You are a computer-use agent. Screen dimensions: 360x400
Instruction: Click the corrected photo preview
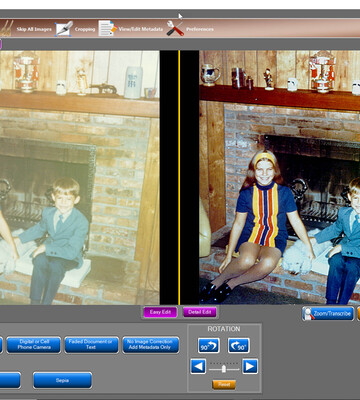pos(280,177)
